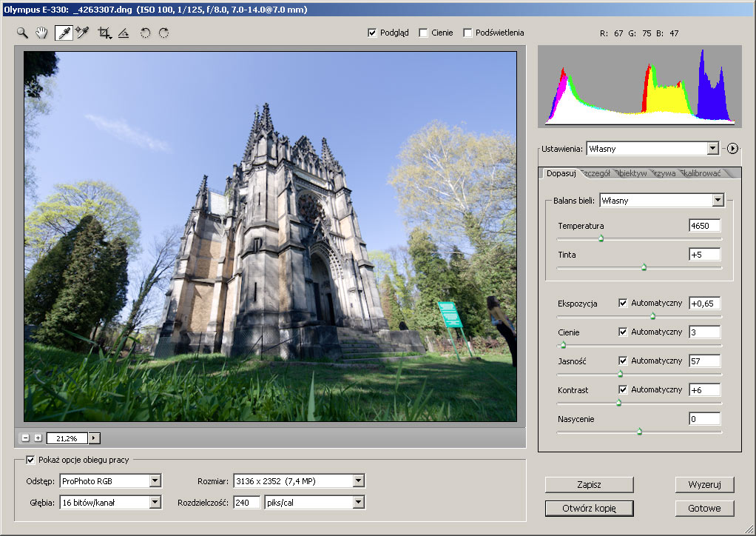Rotate image 90° clockwise
The image size is (756, 536).
(x=163, y=33)
